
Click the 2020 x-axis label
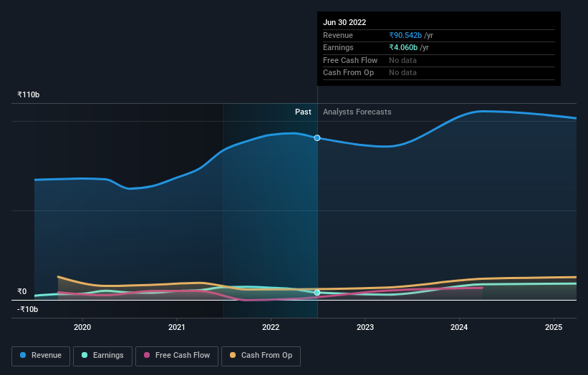[82, 327]
